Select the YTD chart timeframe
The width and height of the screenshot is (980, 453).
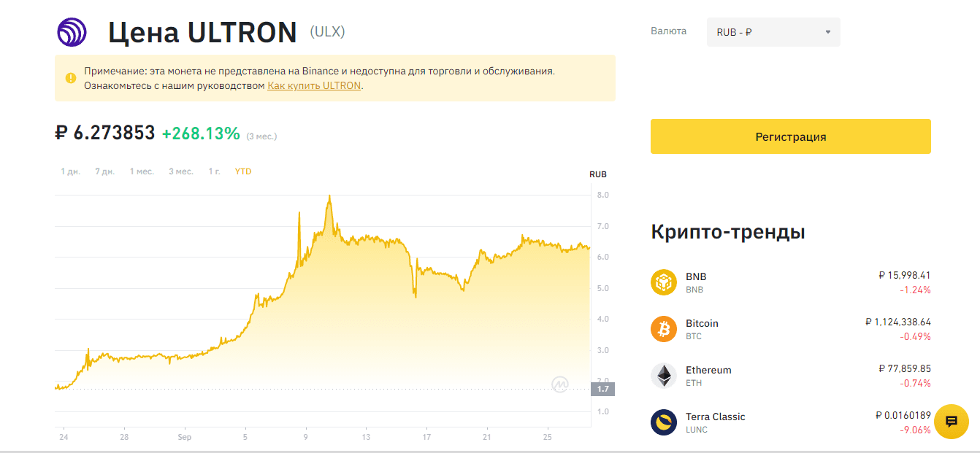(x=242, y=171)
